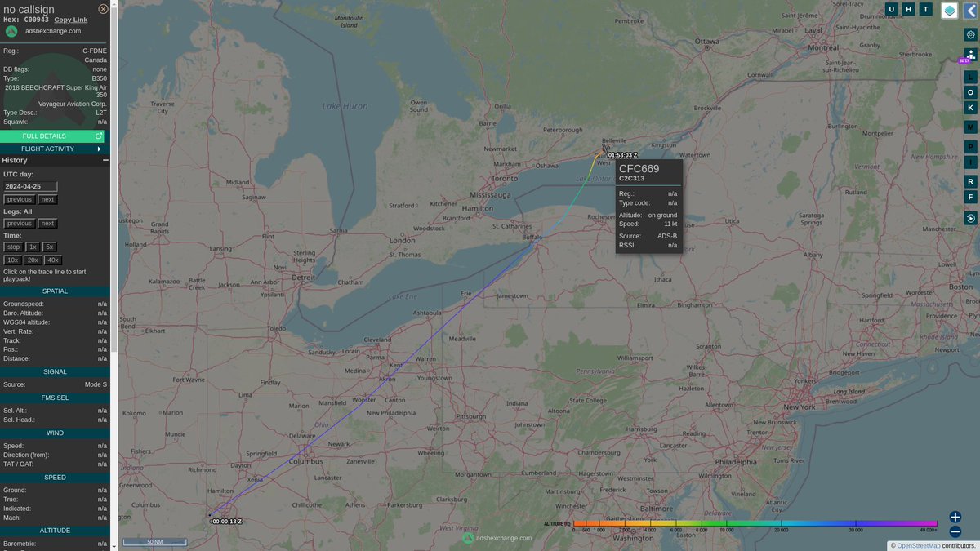Set playback speed to 5x
Image resolution: width=980 pixels, height=551 pixels.
[50, 247]
